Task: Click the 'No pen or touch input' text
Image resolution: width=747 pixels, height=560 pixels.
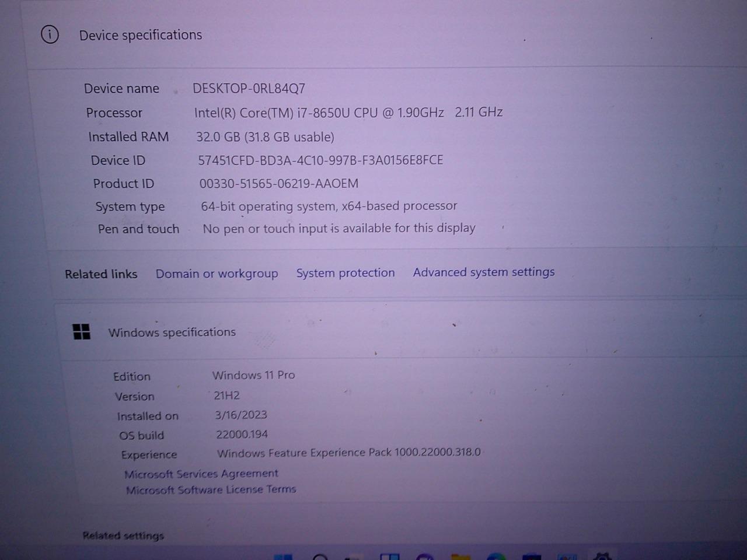Action: tap(339, 228)
